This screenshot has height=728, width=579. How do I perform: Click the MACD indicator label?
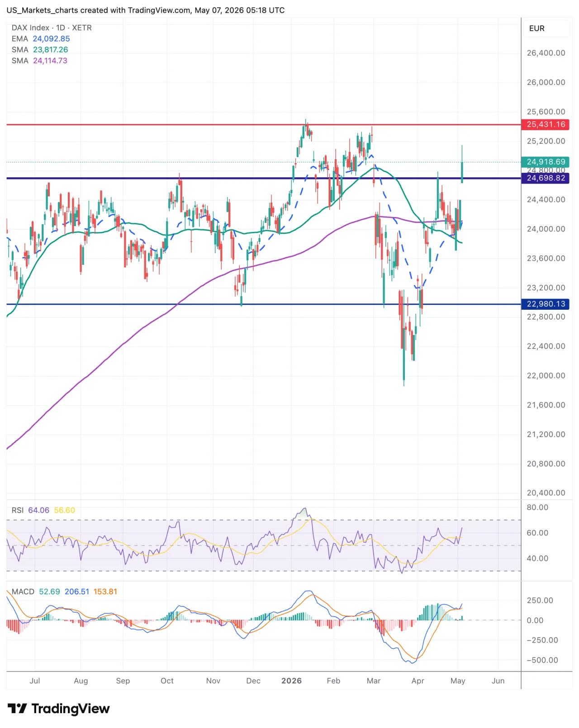pyautogui.click(x=23, y=592)
